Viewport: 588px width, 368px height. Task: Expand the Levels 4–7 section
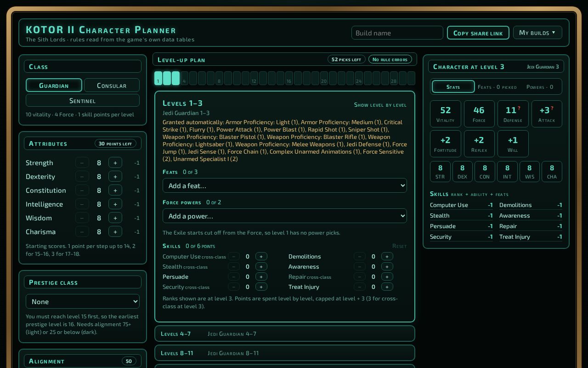click(285, 333)
